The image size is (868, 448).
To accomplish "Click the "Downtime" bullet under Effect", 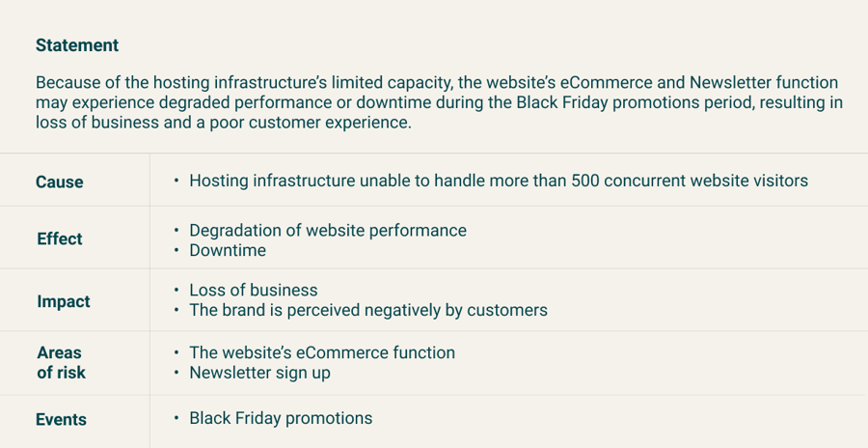I will coord(228,250).
